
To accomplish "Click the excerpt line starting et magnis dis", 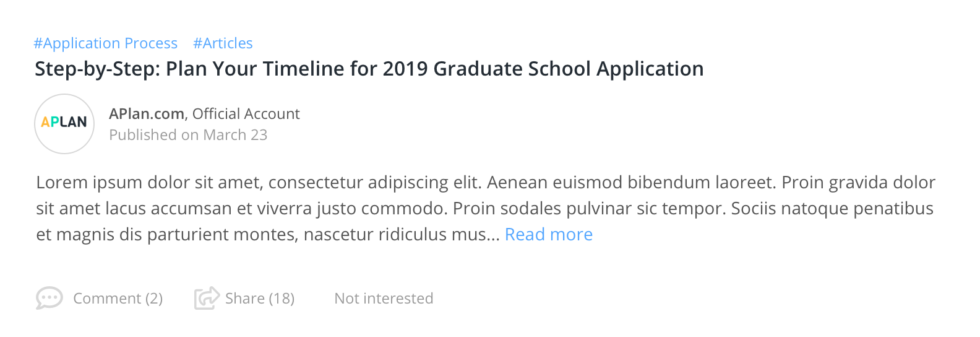I will point(260,235).
